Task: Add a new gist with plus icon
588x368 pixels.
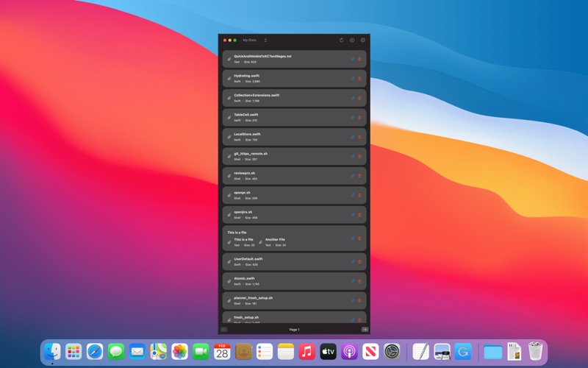Action: click(352, 40)
